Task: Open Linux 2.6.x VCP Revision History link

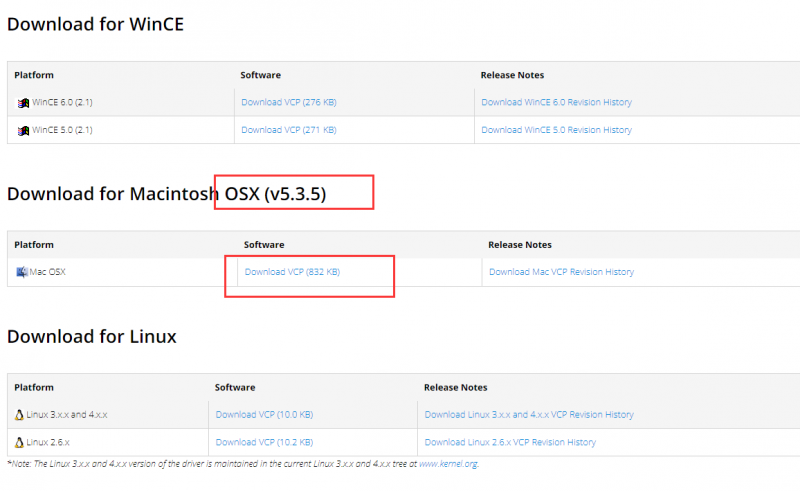Action: pyautogui.click(x=510, y=442)
